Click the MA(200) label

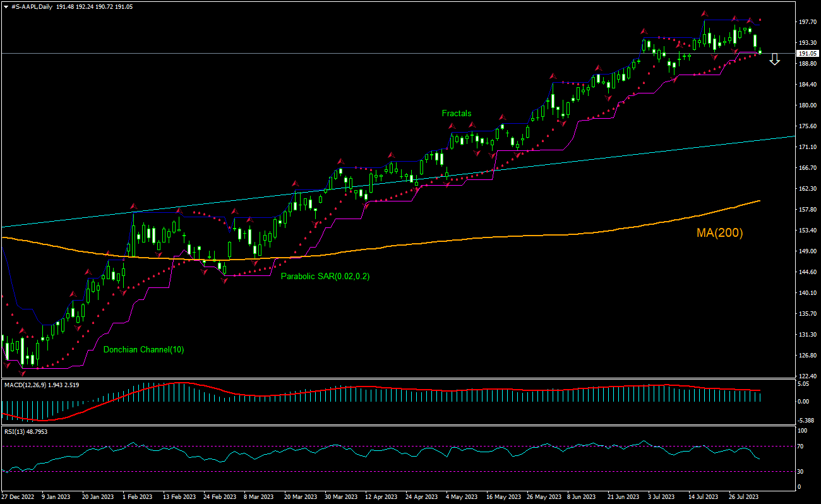719,233
